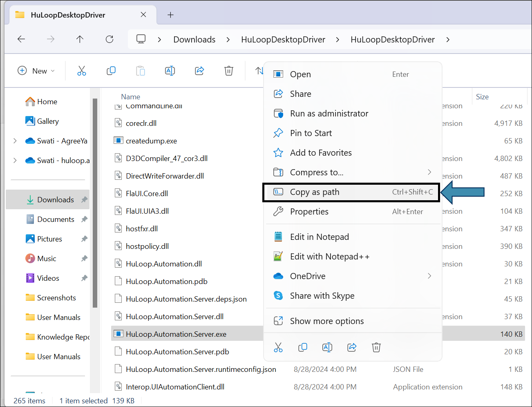Click the Share icon in top toolbar
Screen dimensions: 532x407
tap(199, 71)
